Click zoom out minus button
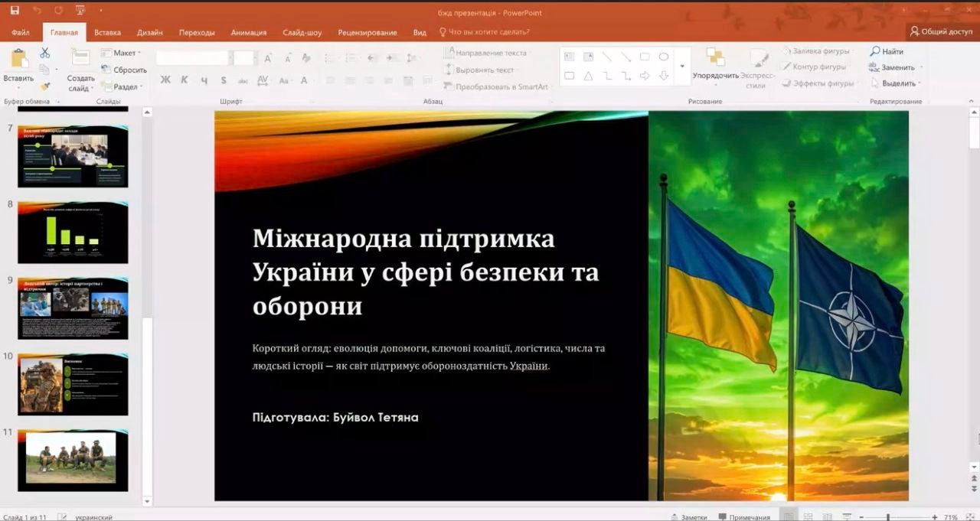Viewport: 980px width, 521px height. click(862, 517)
